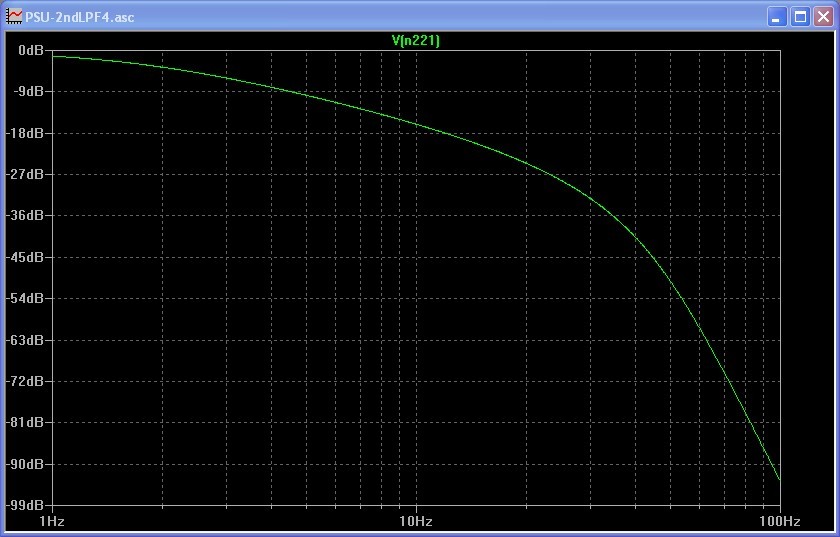Click the -18dB axis label
The image size is (840, 537).
(x=25, y=133)
